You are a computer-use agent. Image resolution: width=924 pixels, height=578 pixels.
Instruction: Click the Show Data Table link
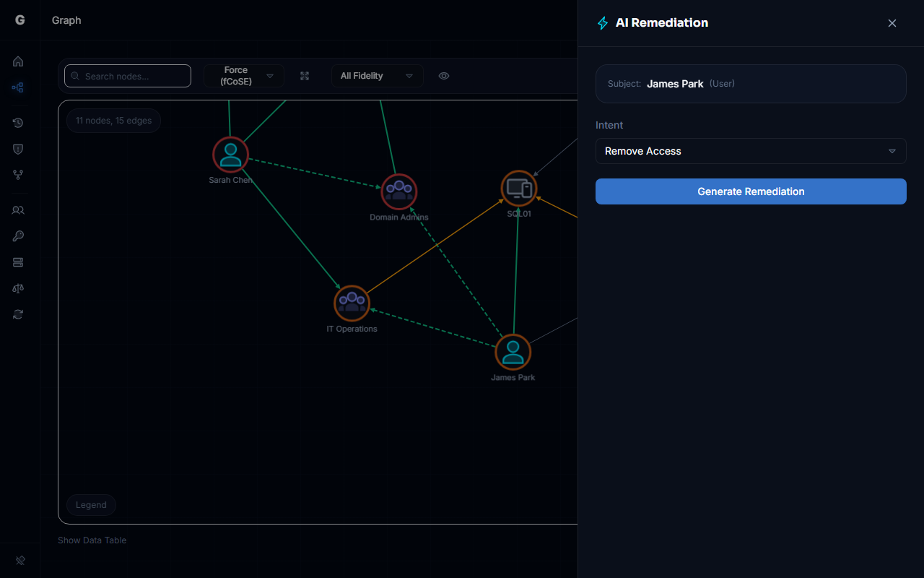click(92, 540)
